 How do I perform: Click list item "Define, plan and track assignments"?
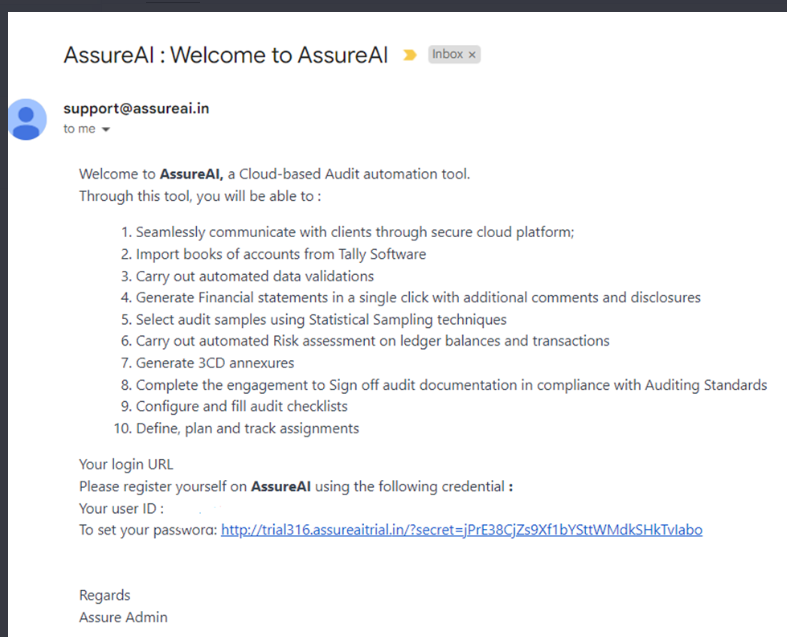click(x=247, y=428)
